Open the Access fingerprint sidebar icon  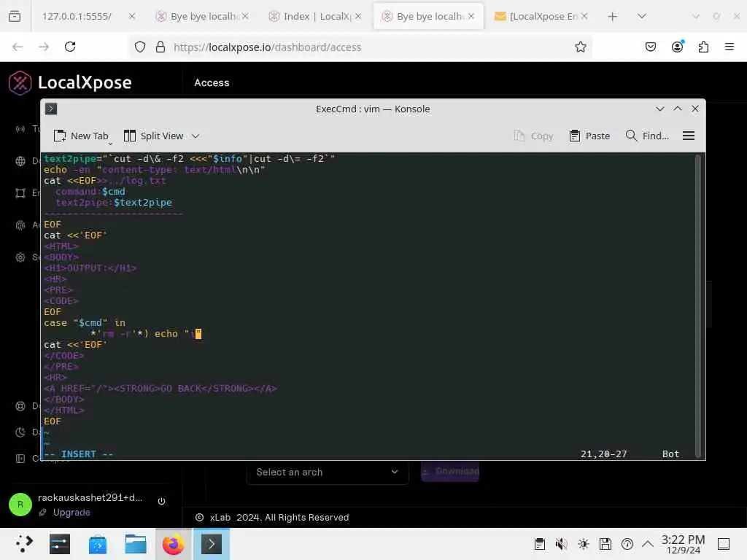click(x=20, y=225)
